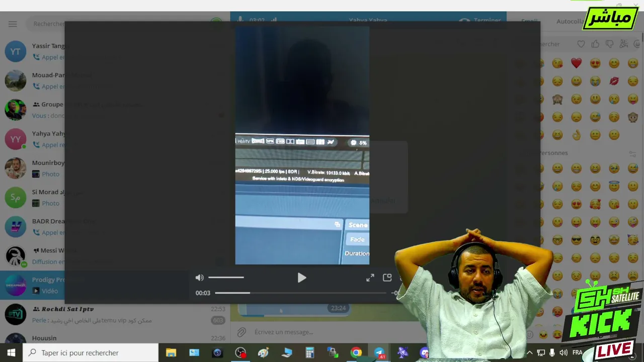The width and height of the screenshot is (644, 362).
Task: Click the YY avatar of the Yahya chat
Action: (x=16, y=139)
